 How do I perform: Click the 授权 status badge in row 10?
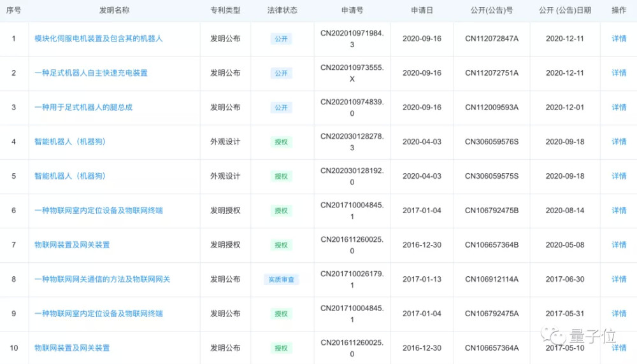[x=281, y=348]
